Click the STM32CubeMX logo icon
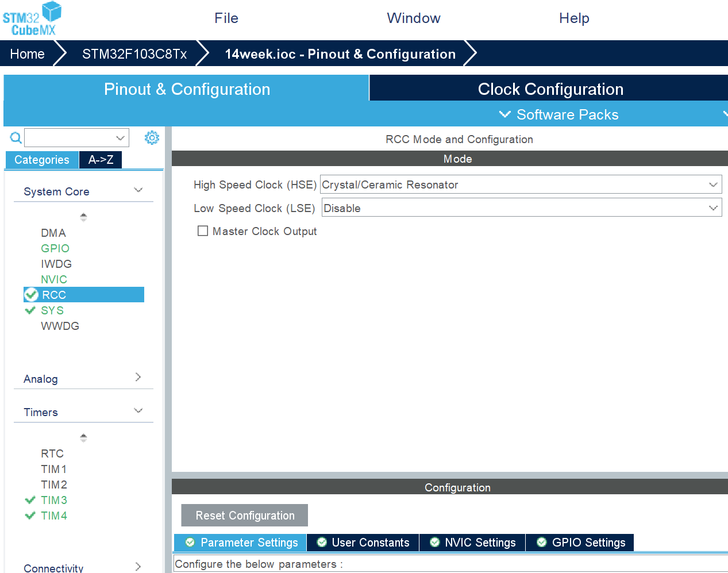 [x=32, y=19]
